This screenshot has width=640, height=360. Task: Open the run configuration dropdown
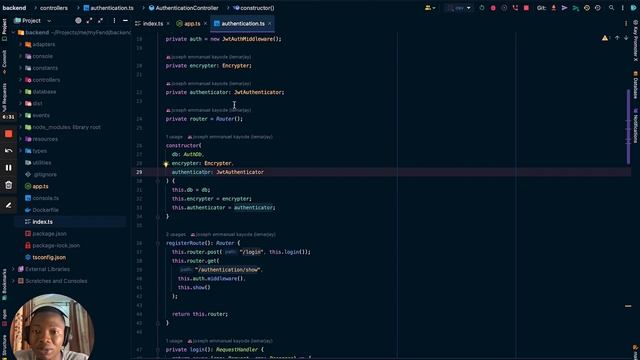point(459,8)
